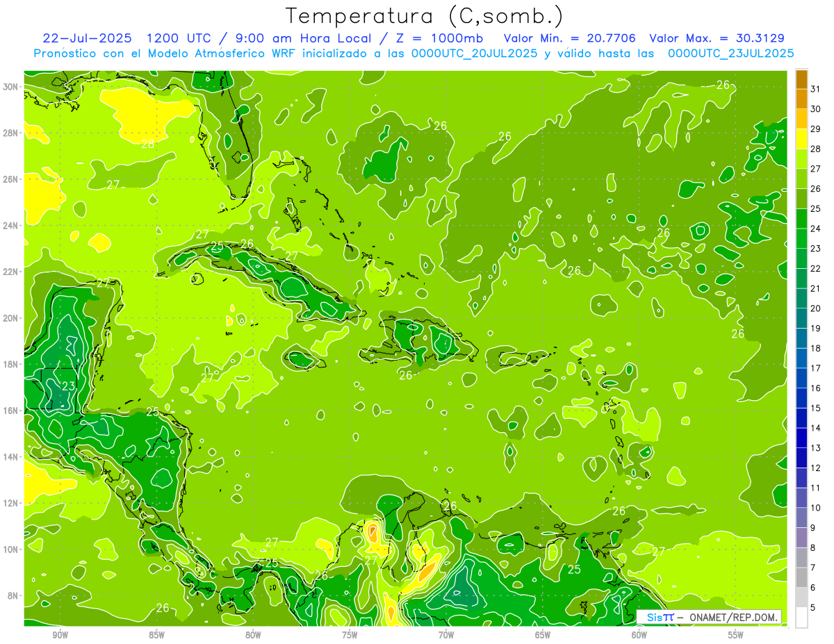Click the white legend swatch below 5
The image size is (834, 644).
click(801, 618)
